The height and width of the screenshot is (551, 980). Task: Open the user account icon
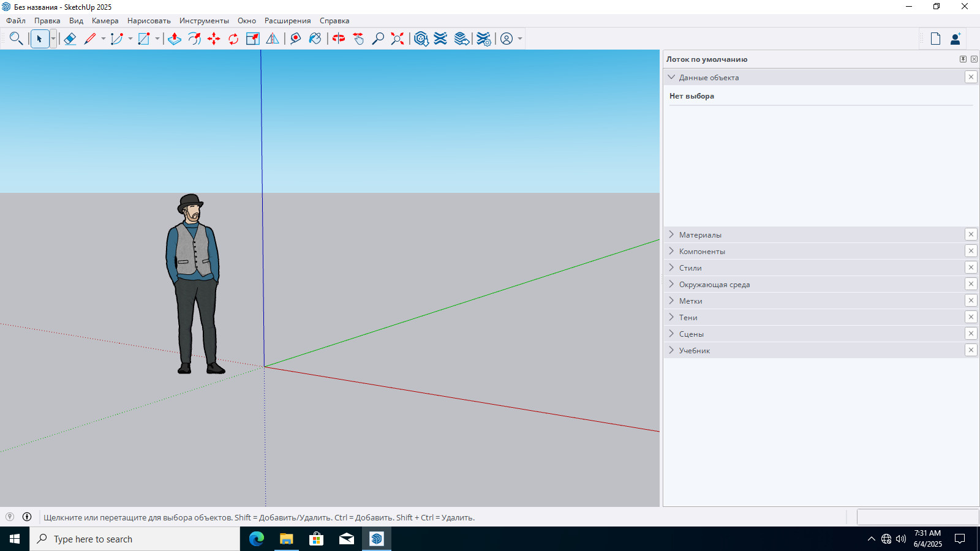pos(507,39)
